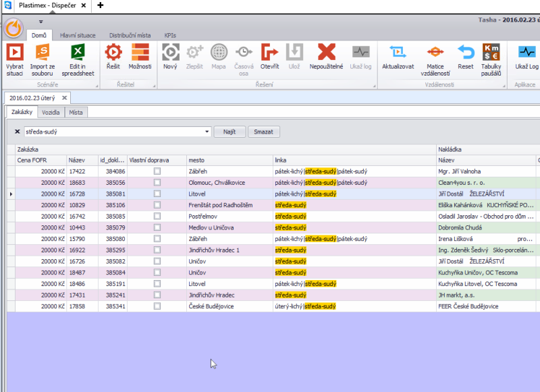Switch to Hlavní situace ribbon tab

(78, 36)
